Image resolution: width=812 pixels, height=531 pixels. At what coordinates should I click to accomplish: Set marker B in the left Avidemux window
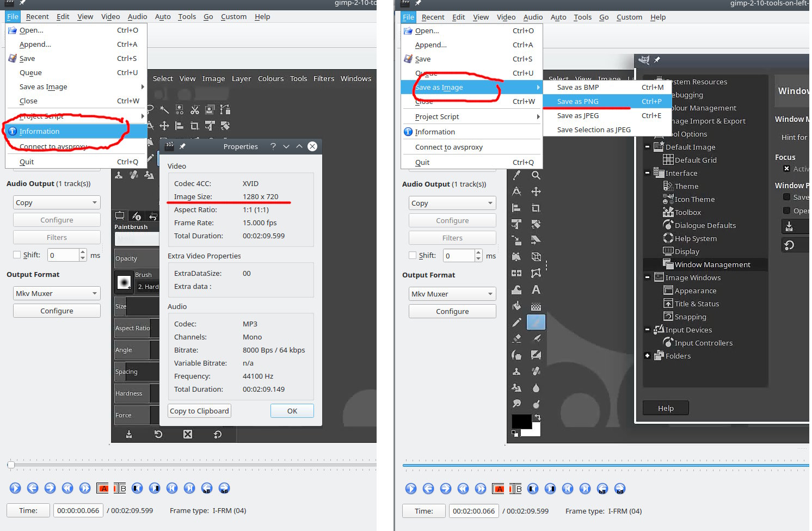[x=120, y=488]
